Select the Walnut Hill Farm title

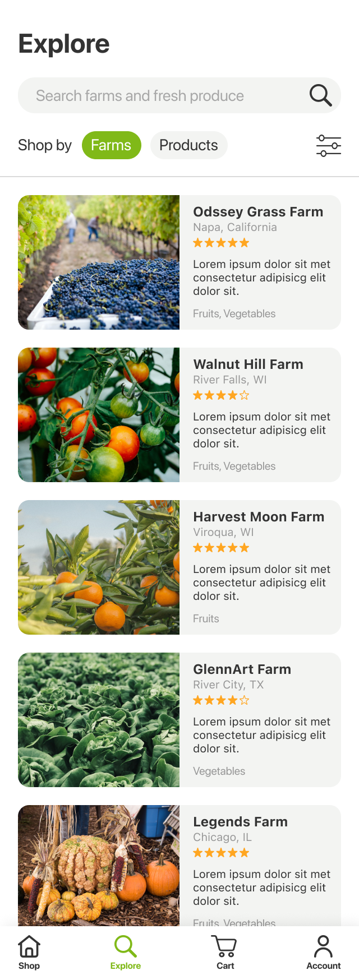(x=248, y=364)
